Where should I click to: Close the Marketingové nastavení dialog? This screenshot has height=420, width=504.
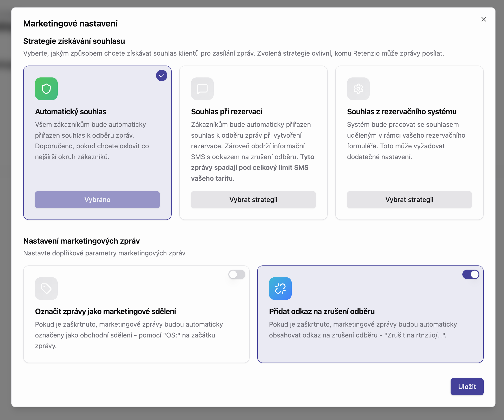483,19
